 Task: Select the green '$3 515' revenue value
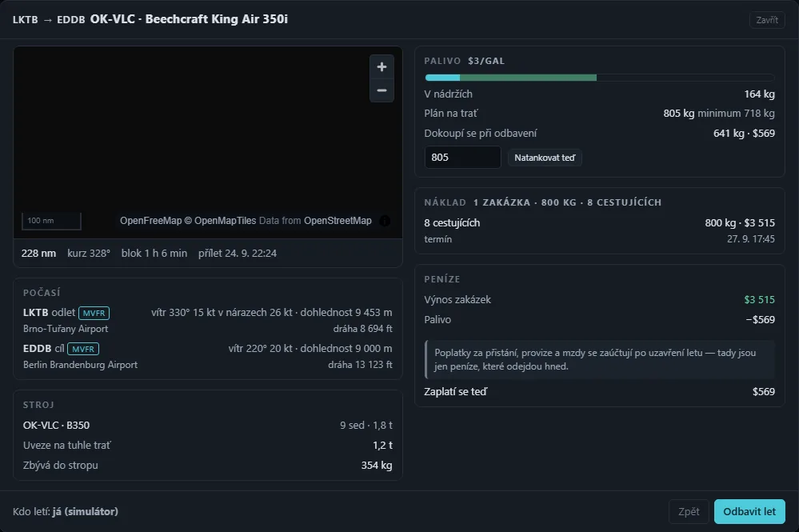click(x=759, y=300)
